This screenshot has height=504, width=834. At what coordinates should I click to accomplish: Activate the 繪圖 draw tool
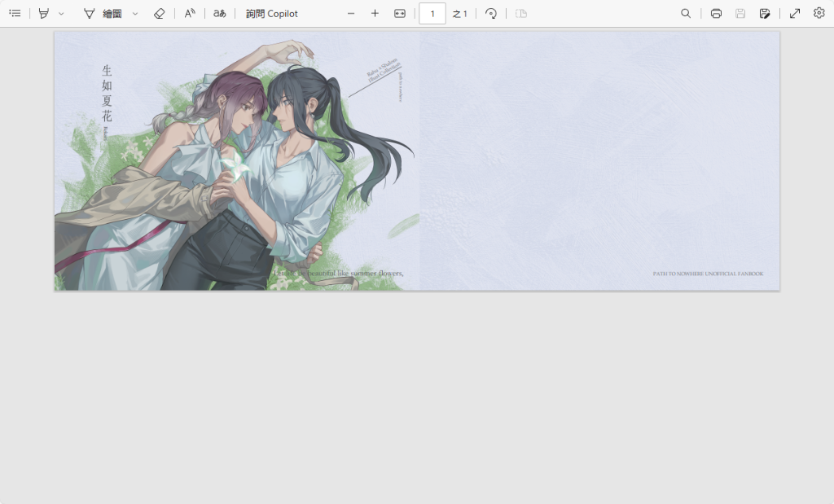[103, 13]
